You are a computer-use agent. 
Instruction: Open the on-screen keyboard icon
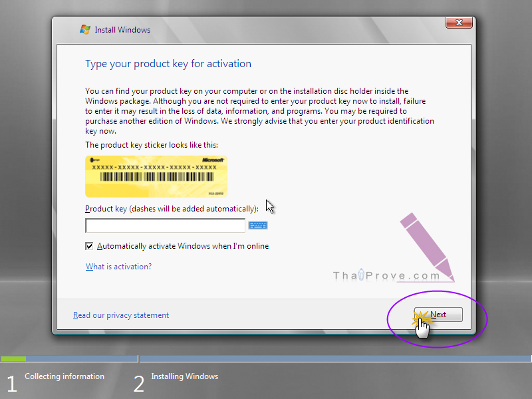(x=258, y=225)
